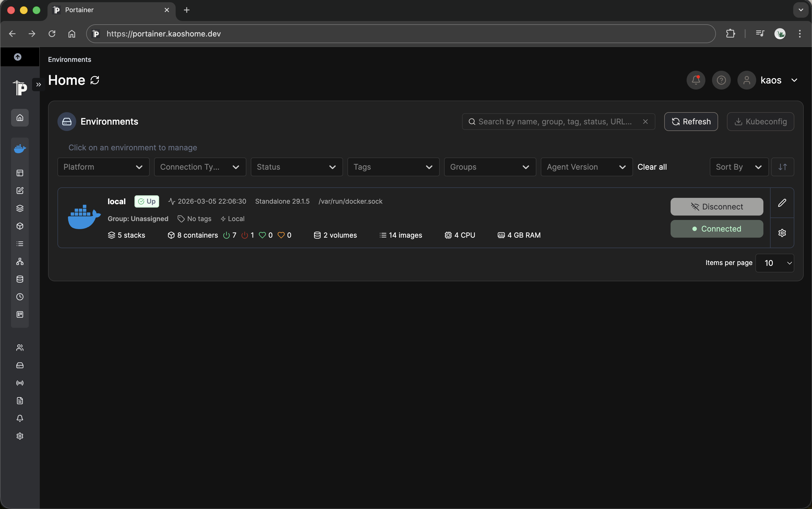Collapse the sidebar with the chevron arrow

[x=38, y=84]
